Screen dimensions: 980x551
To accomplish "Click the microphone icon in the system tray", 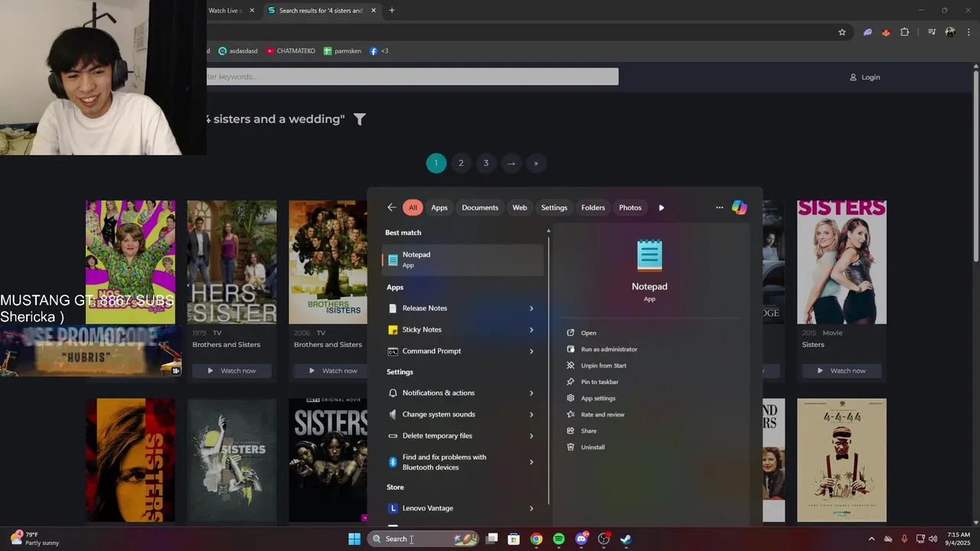I will tap(904, 539).
